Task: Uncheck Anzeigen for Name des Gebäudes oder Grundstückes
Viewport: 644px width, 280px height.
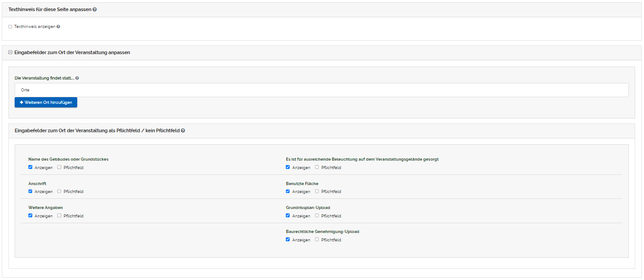Action: point(30,167)
